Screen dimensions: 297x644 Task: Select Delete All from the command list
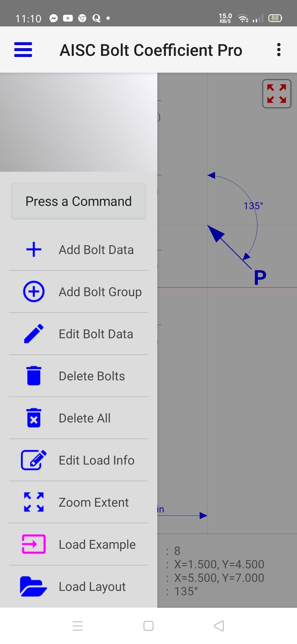tap(84, 417)
